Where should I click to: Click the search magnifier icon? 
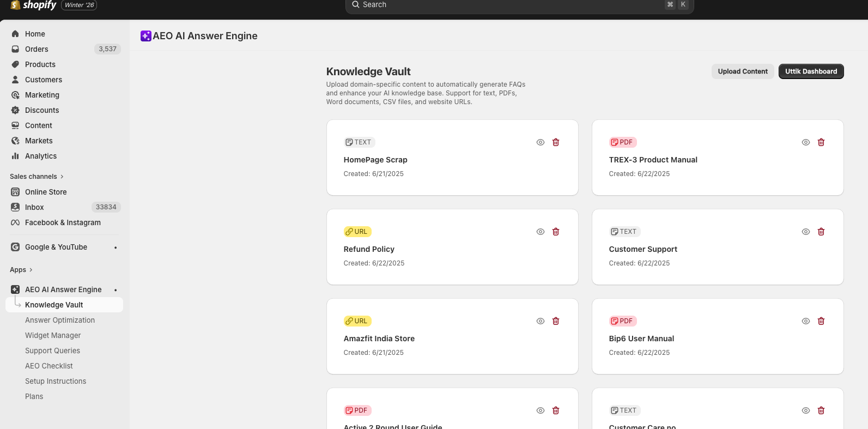(x=356, y=4)
